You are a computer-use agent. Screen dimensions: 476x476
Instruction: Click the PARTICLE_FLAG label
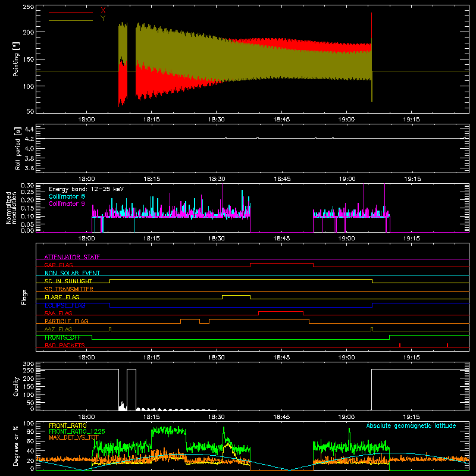click(x=67, y=321)
